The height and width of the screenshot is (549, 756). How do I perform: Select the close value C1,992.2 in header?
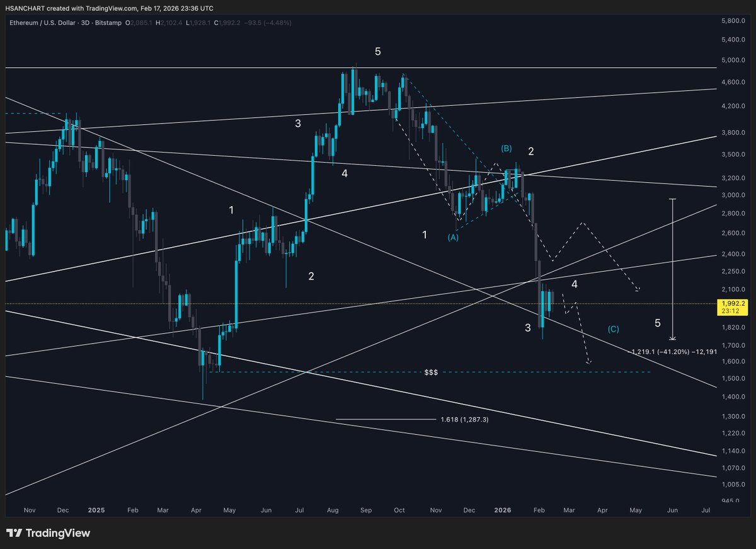228,23
